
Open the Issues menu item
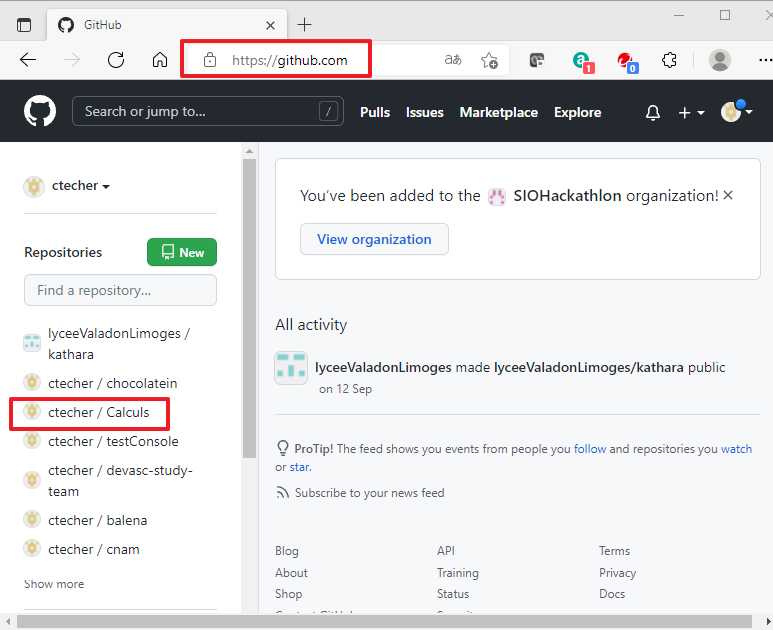pyautogui.click(x=424, y=112)
